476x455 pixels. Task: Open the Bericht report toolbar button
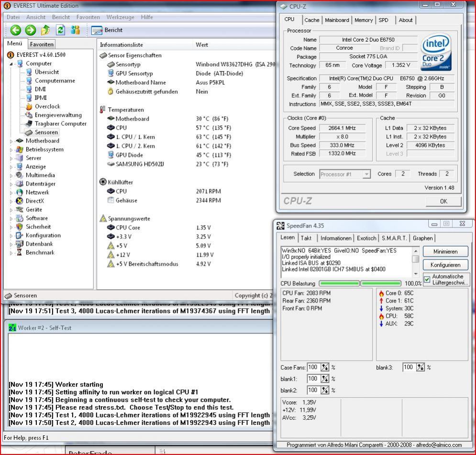107,30
